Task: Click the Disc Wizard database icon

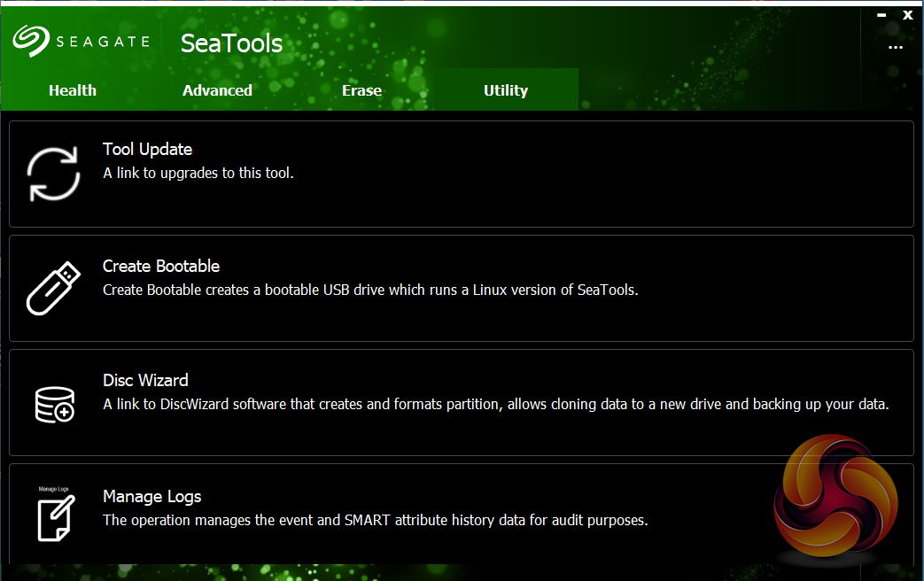Action: click(x=54, y=403)
